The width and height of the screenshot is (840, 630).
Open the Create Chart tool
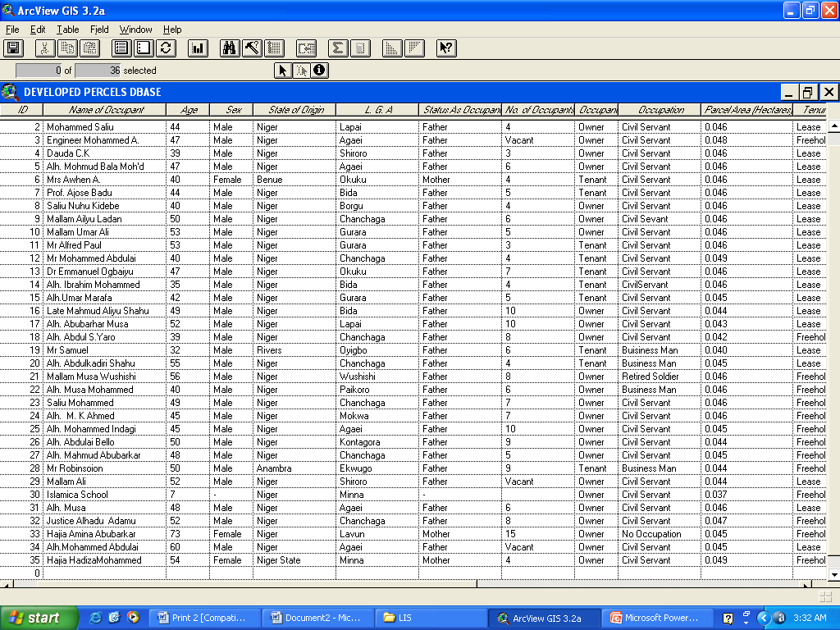click(x=198, y=48)
